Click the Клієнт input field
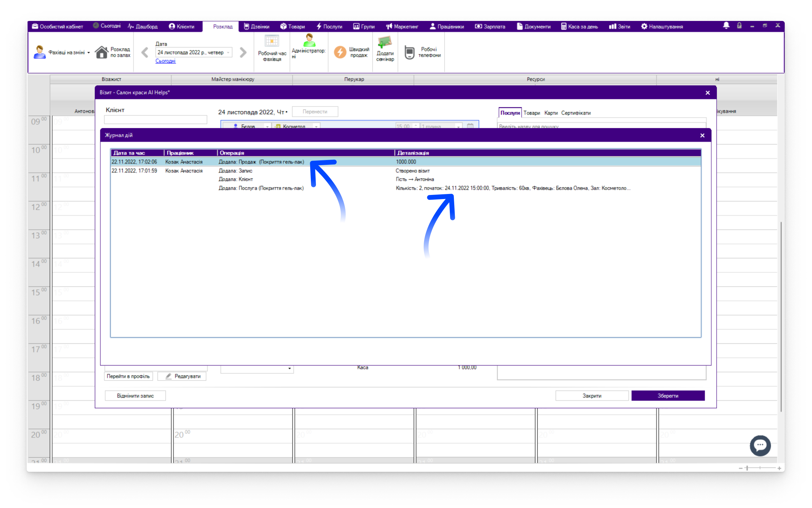Image resolution: width=812 pixels, height=508 pixels. [155, 120]
